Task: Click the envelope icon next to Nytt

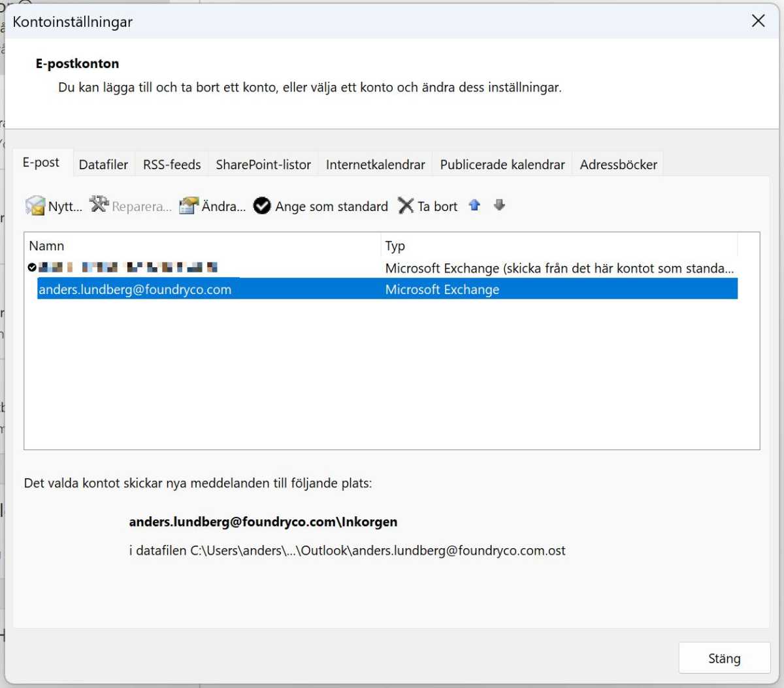Action: coord(34,205)
